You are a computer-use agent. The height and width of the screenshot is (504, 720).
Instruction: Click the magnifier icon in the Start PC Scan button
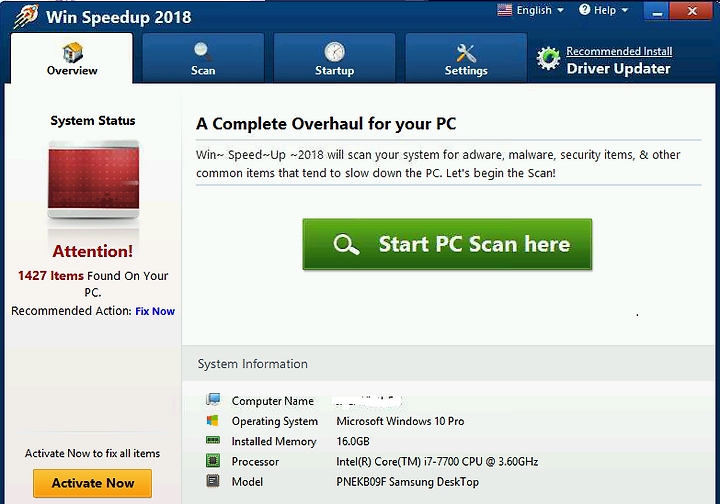click(346, 244)
